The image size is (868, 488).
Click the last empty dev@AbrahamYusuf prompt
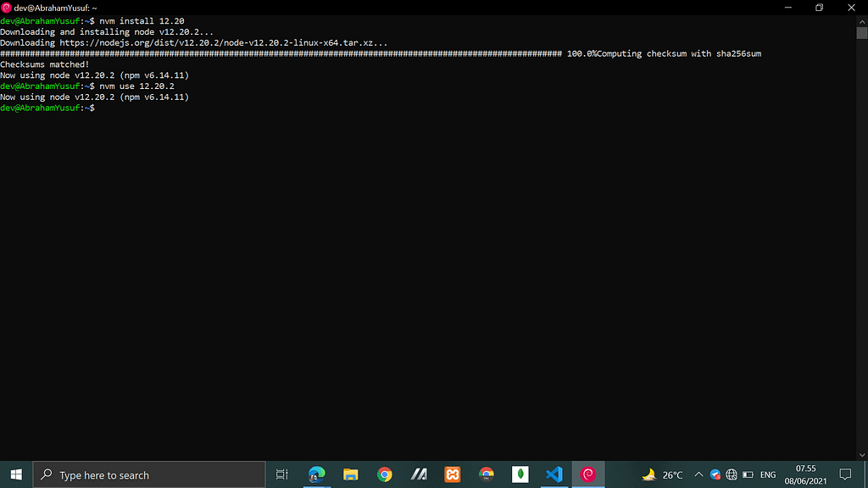coord(47,108)
